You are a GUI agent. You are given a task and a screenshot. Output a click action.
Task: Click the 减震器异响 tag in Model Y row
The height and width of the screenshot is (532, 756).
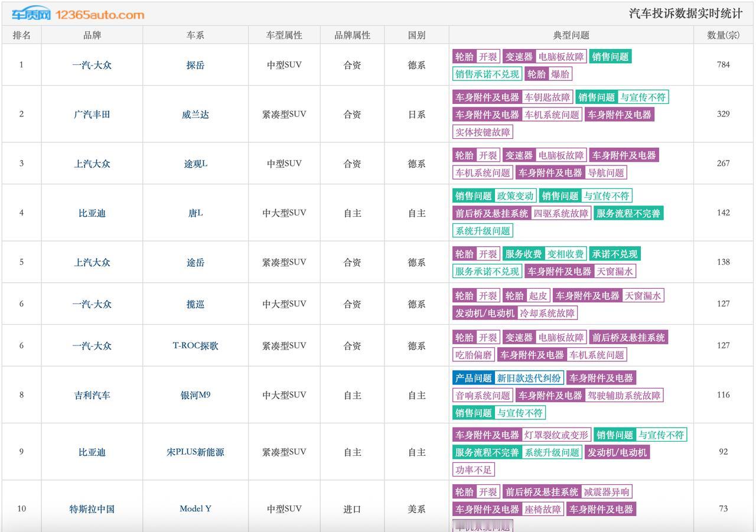pos(607,492)
